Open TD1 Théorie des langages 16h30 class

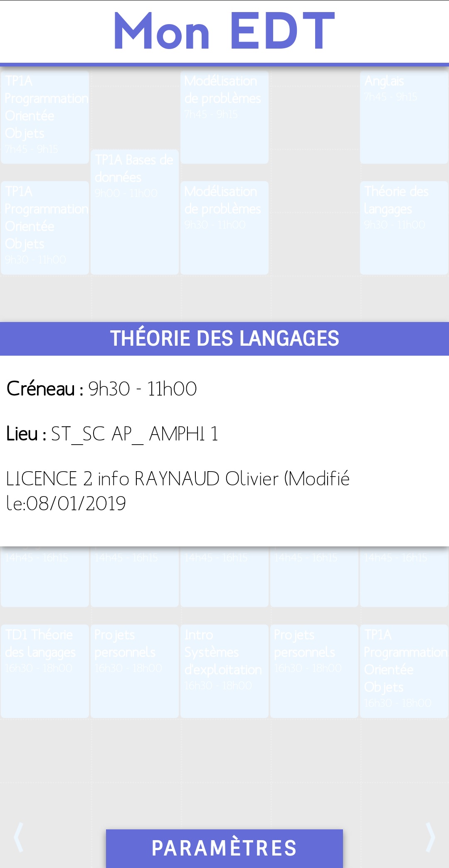pyautogui.click(x=45, y=671)
